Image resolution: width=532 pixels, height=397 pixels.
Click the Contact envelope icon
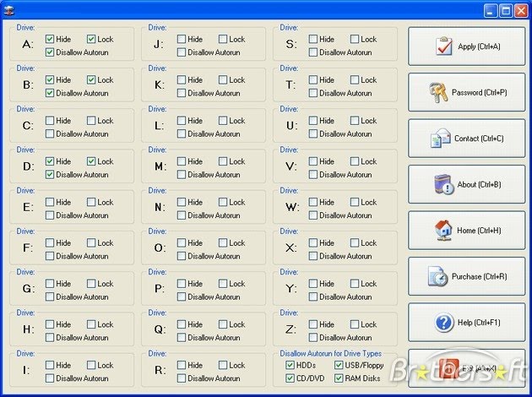coord(441,139)
